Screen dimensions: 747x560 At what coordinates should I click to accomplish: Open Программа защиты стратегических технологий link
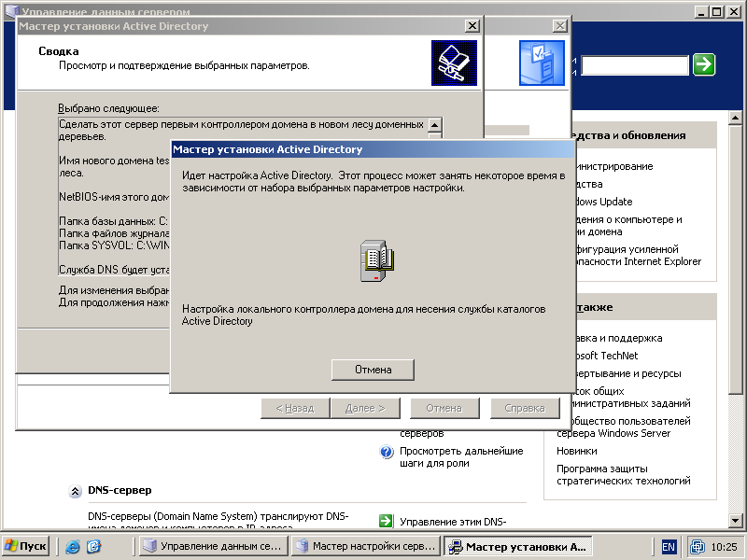click(623, 475)
